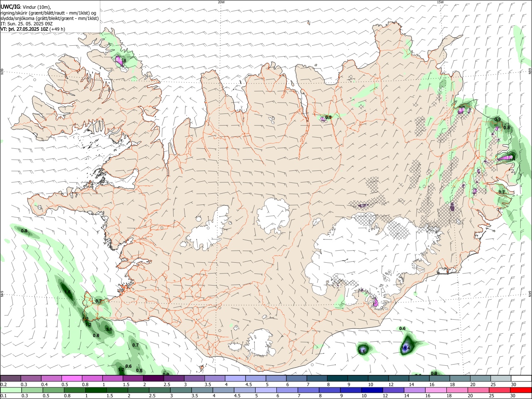Click the upper legend label '1.5'
The image size is (532, 399).
[x=126, y=384]
